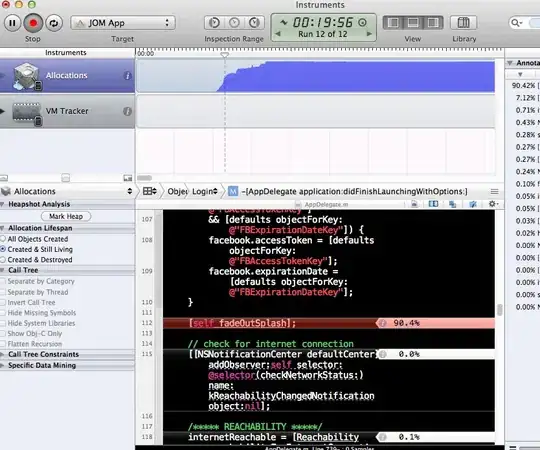The image size is (540, 450).
Task: Open the gear settings icon above source code
Action: pyautogui.click(x=492, y=204)
